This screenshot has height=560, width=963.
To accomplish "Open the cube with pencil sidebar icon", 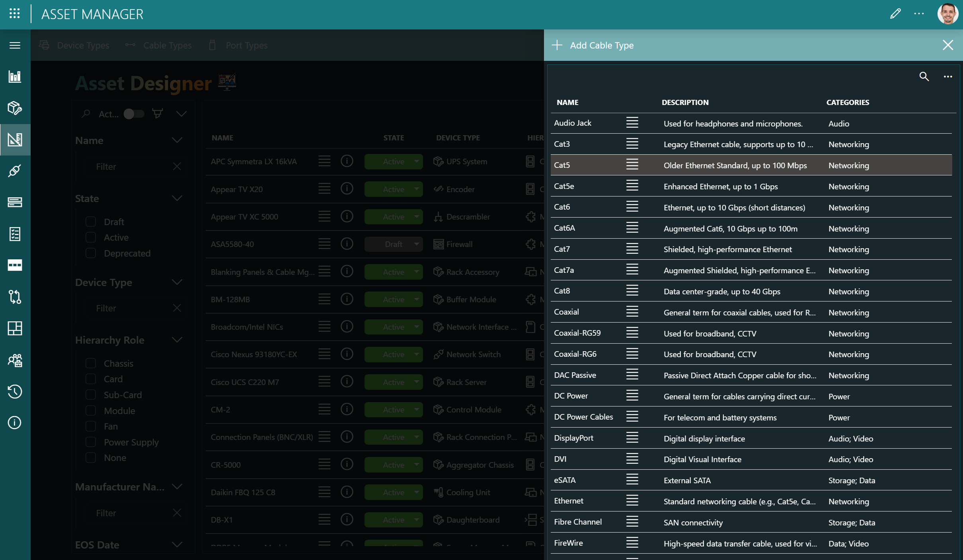I will [x=15, y=108].
